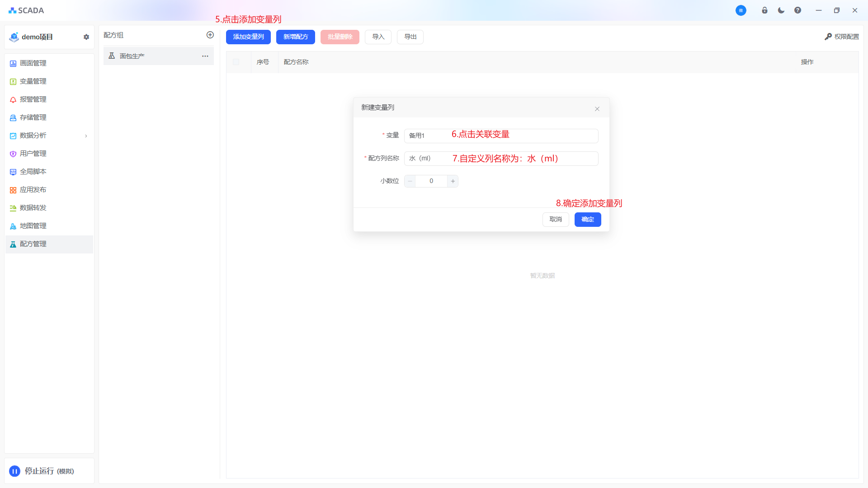Viewport: 868px width, 488px height.
Task: Go to 报警管理 in the sidebar
Action: click(x=33, y=99)
